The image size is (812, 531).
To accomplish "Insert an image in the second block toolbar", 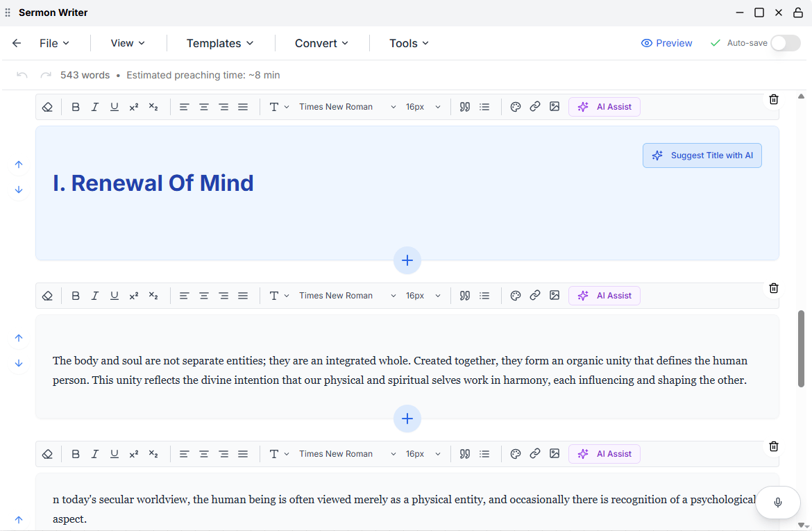I will coord(555,295).
